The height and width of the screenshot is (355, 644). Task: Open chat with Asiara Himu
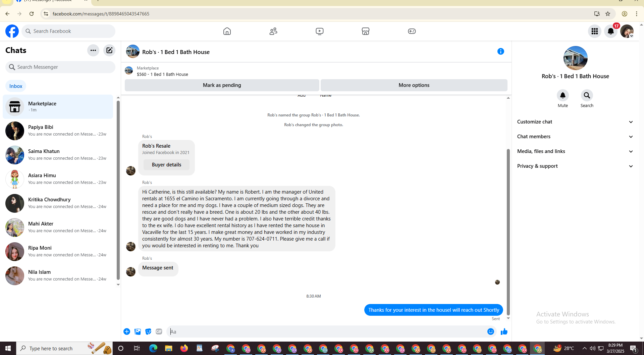58,179
